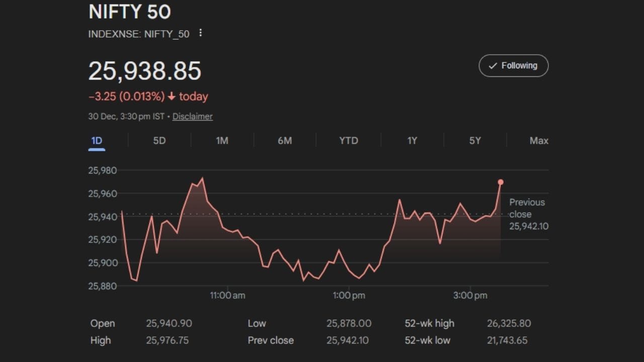Choose the 5Y chart range
This screenshot has height=362, width=644.
tap(475, 141)
